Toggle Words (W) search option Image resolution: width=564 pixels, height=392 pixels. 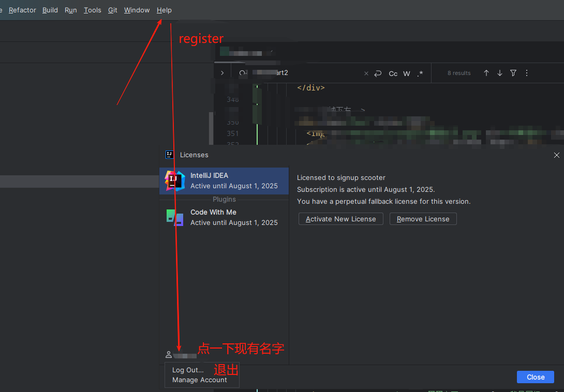407,73
